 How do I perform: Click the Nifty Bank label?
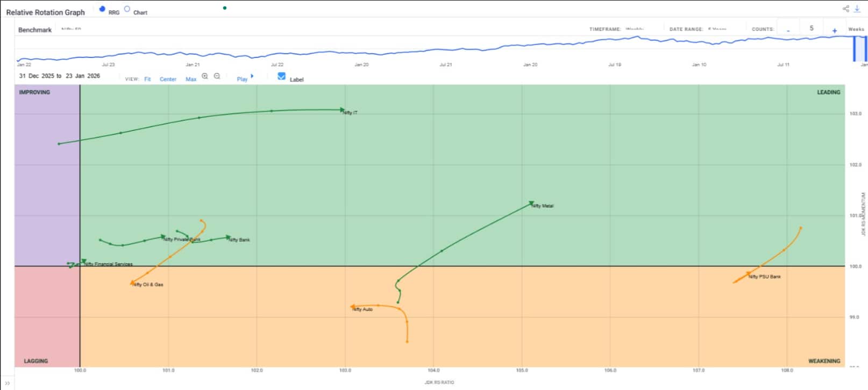point(239,240)
